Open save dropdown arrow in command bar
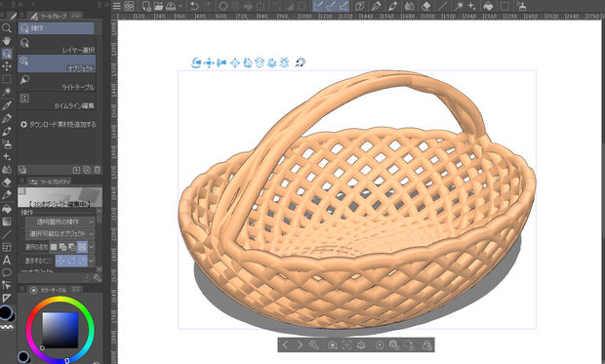 pos(181,6)
